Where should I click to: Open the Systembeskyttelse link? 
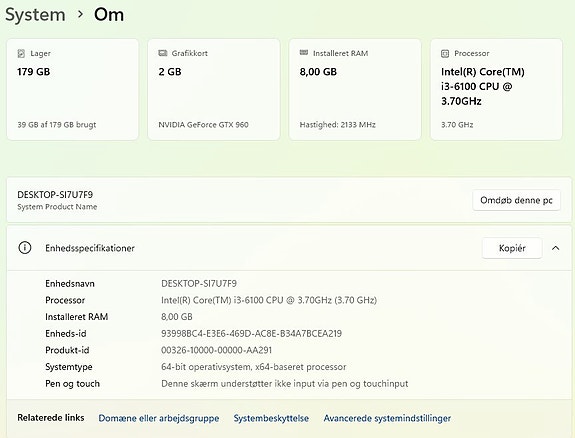click(x=271, y=418)
